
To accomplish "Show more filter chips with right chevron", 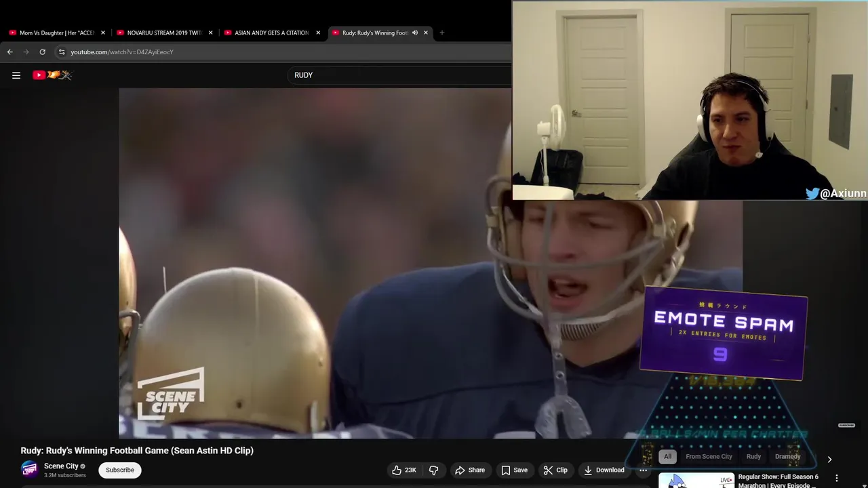I will point(829,460).
